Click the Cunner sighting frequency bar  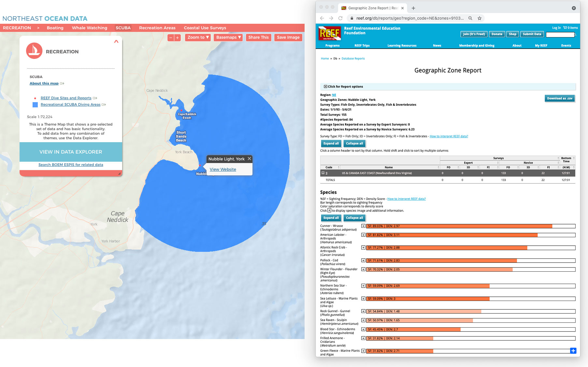coord(471,226)
